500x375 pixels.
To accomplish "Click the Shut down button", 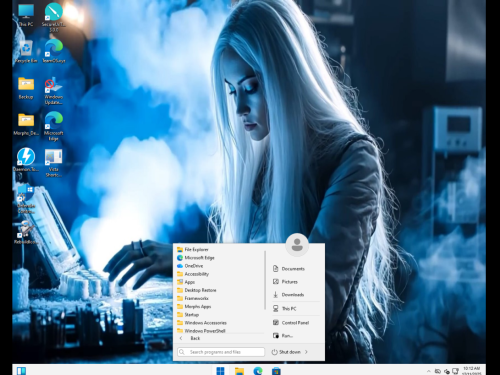I will point(286,352).
